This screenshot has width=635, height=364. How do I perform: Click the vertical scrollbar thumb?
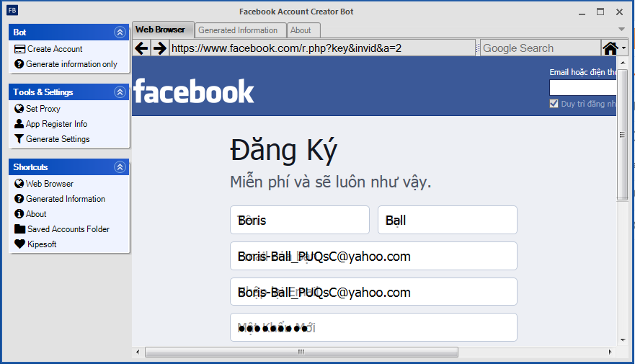623,135
